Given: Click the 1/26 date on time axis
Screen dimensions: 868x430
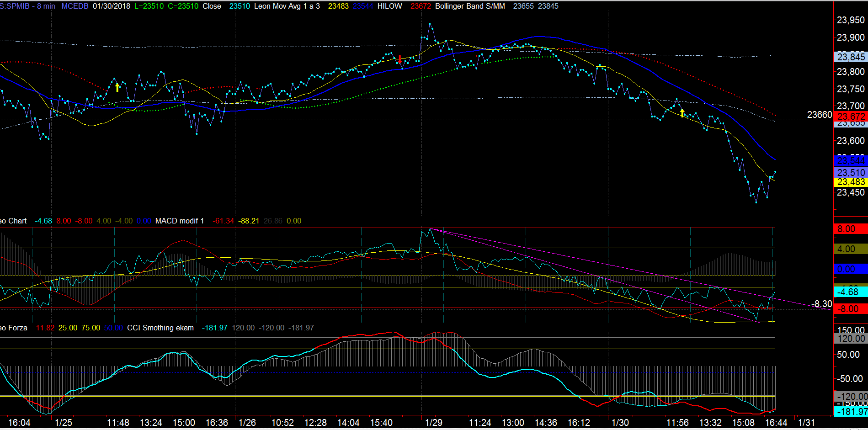Looking at the screenshot, I should [247, 423].
